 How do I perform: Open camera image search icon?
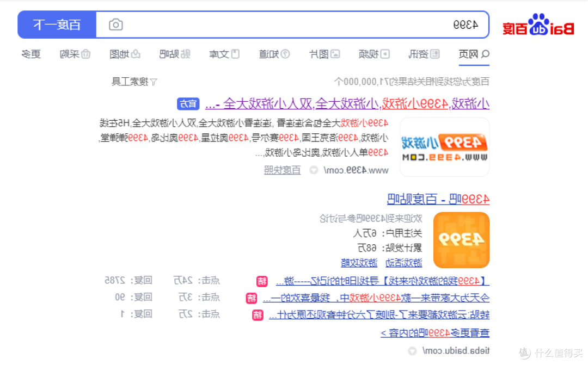(x=116, y=24)
